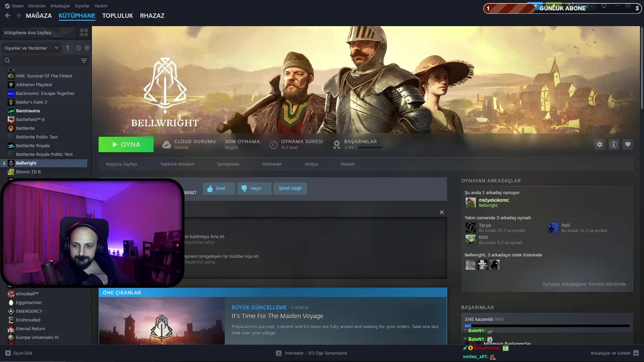Open RHAZAZ profile tab
Screen dimensions: 644x362
point(152,16)
